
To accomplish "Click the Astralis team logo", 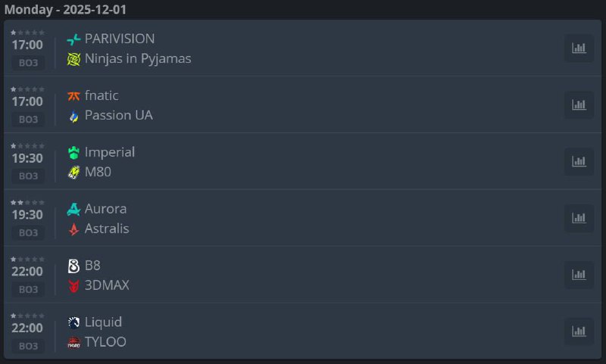I will pyautogui.click(x=73, y=229).
